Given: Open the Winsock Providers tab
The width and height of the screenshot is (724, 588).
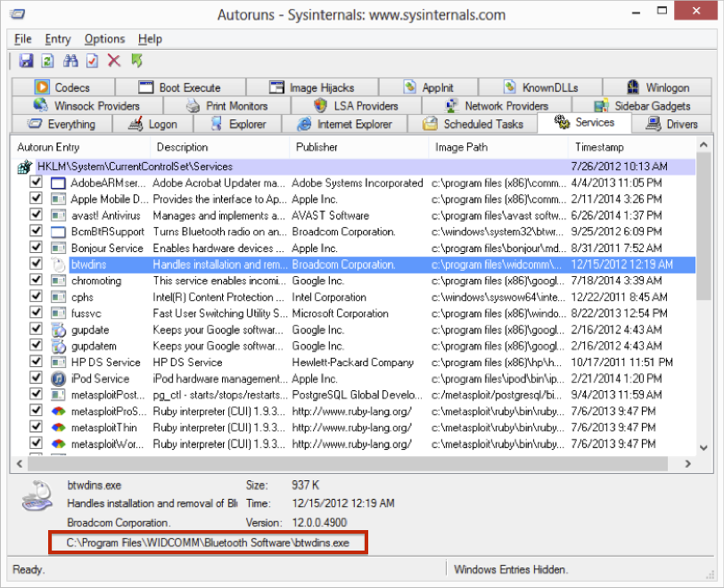Looking at the screenshot, I should (x=87, y=106).
